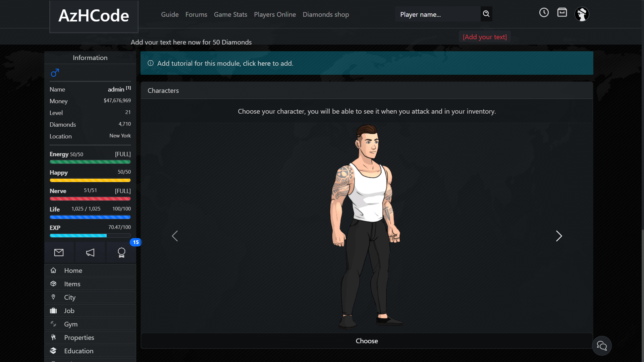Open the announcements megaphone icon
Viewport: 644px width, 362px height.
[90, 252]
